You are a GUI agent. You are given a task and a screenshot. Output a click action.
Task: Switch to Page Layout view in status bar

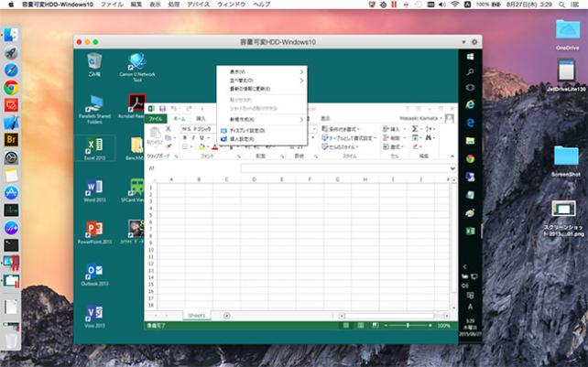(360, 326)
